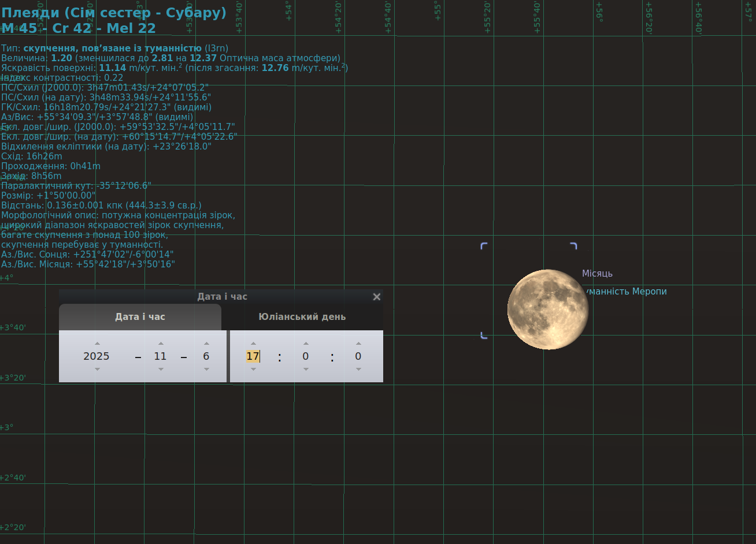
Task: Increase the minutes with the up arrow
Action: (306, 344)
